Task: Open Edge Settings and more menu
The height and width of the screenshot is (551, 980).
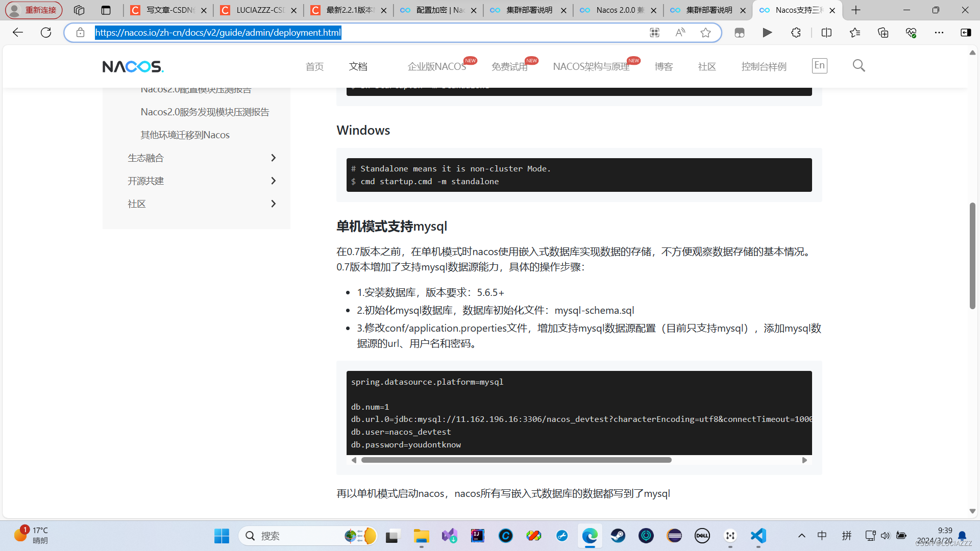Action: coord(939,33)
